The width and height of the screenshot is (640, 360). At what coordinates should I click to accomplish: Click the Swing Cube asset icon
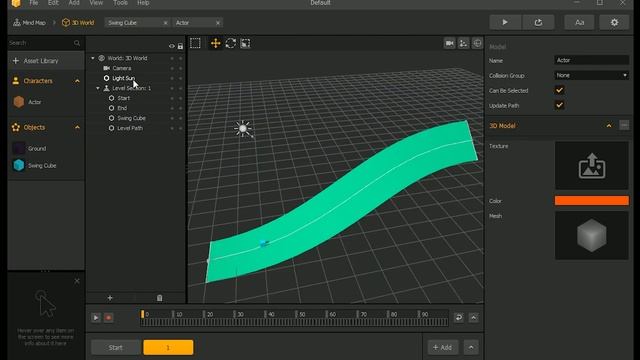[19, 165]
